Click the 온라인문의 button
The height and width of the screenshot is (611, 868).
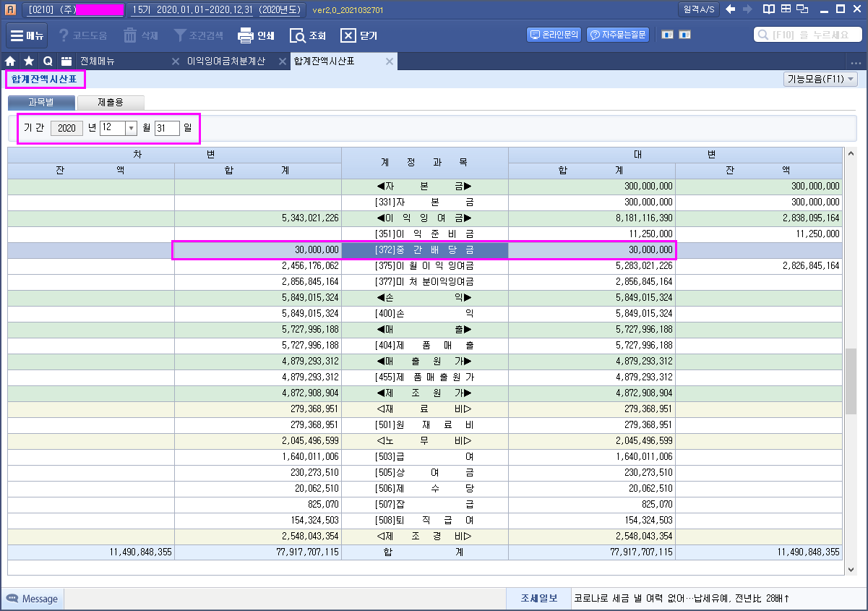coord(554,35)
